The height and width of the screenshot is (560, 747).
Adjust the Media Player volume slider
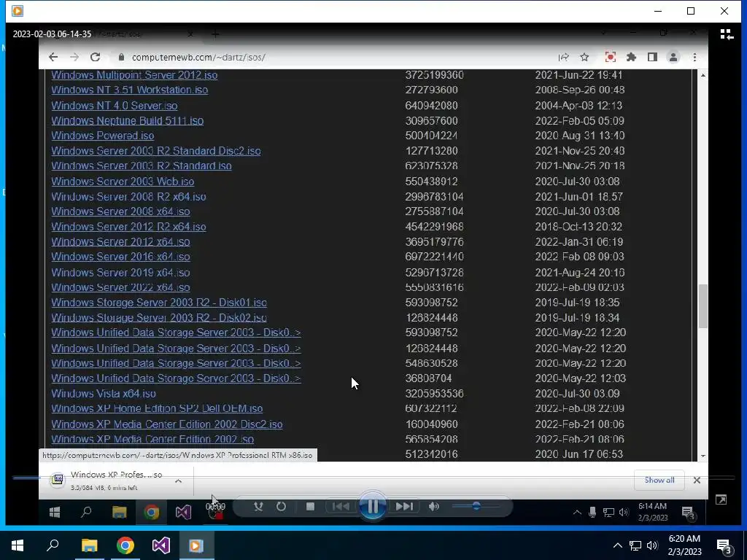point(476,506)
